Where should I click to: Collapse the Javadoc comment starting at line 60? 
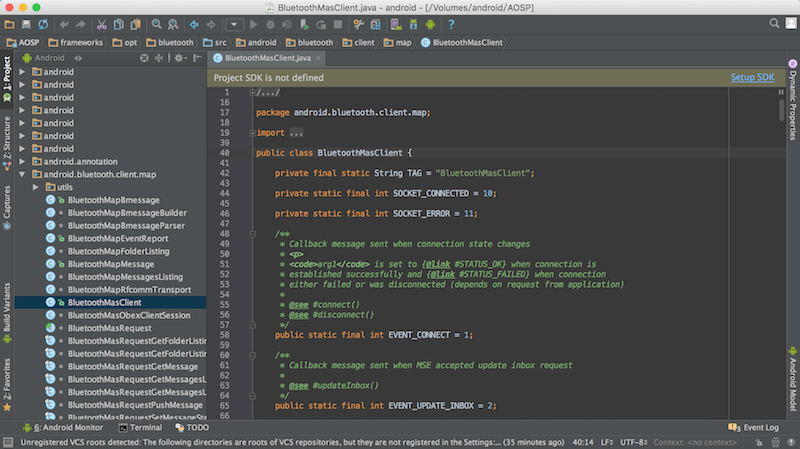(252, 355)
